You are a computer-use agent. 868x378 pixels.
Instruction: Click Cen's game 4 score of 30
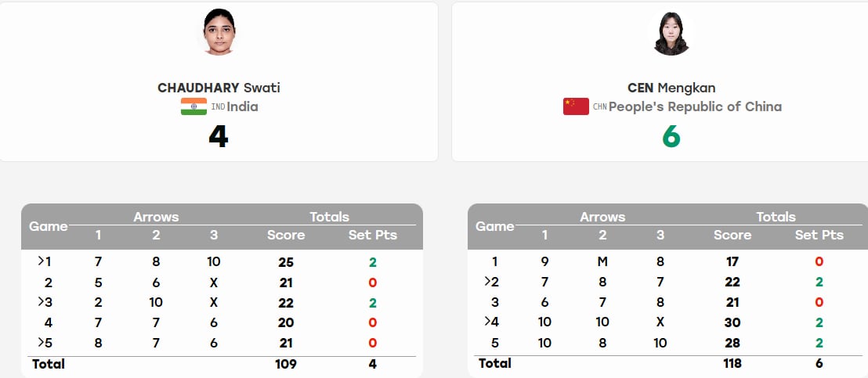point(732,322)
